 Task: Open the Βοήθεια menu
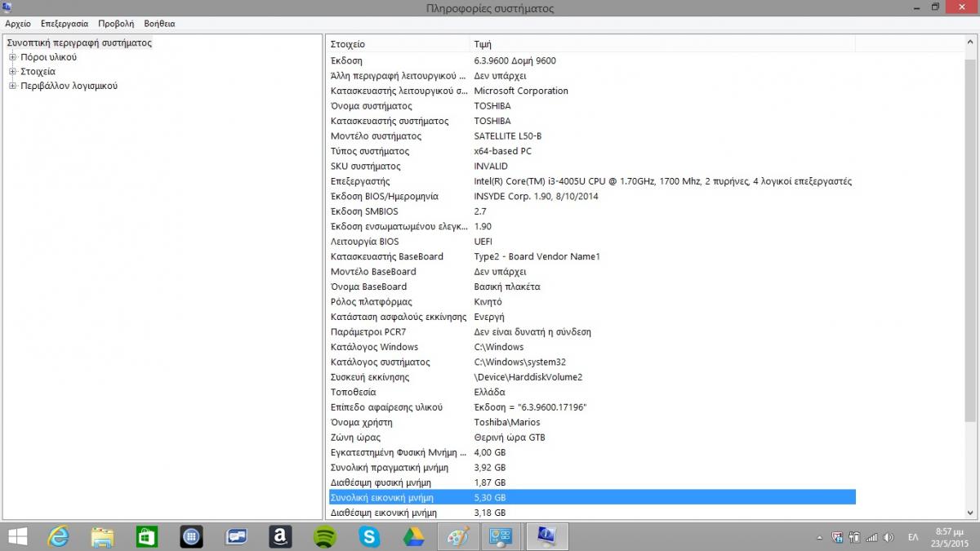(159, 24)
